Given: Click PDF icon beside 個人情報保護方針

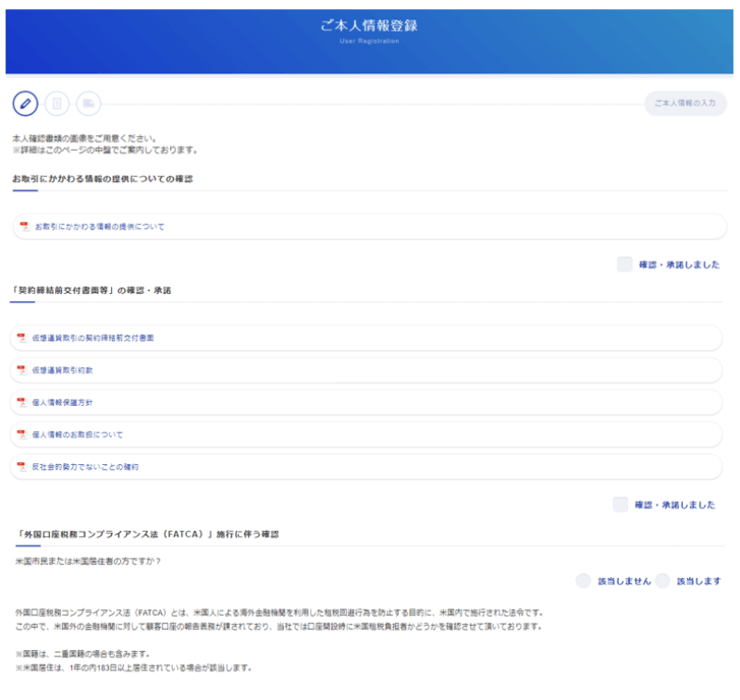Looking at the screenshot, I should 21,402.
